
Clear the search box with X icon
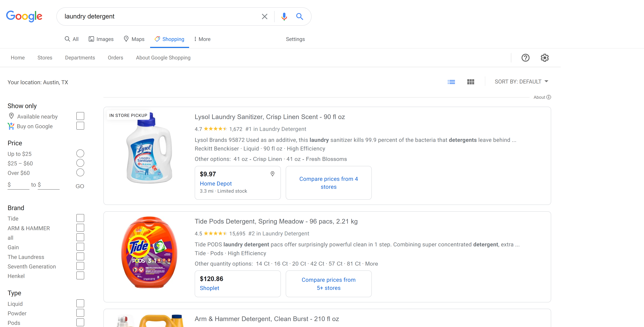[265, 17]
